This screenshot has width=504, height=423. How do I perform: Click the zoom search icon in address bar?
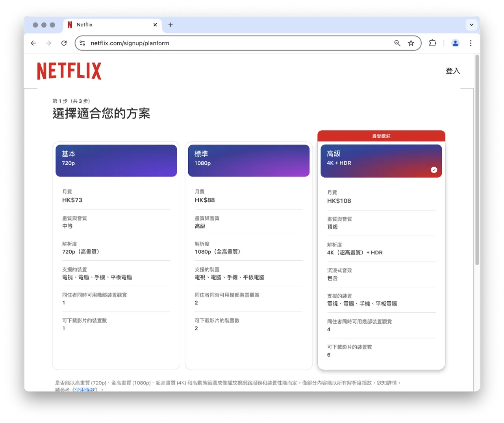coord(397,43)
